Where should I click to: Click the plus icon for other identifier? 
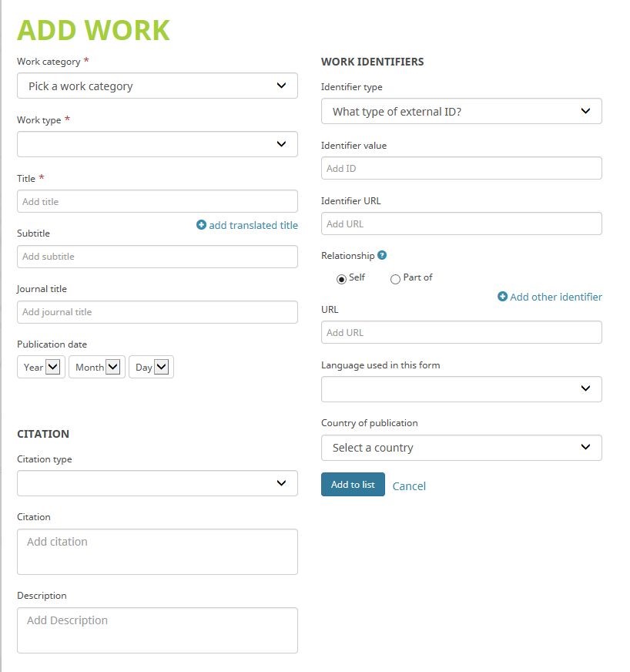coord(503,297)
